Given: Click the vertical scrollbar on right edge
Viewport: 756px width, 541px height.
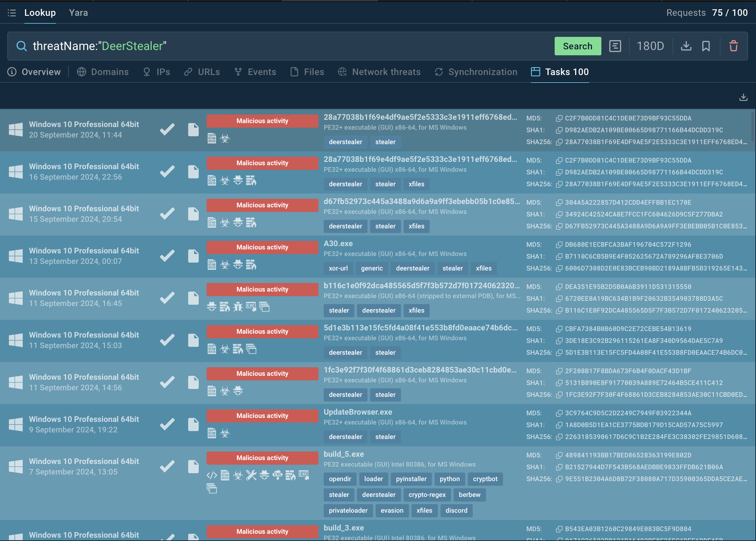Looking at the screenshot, I should coord(753,127).
